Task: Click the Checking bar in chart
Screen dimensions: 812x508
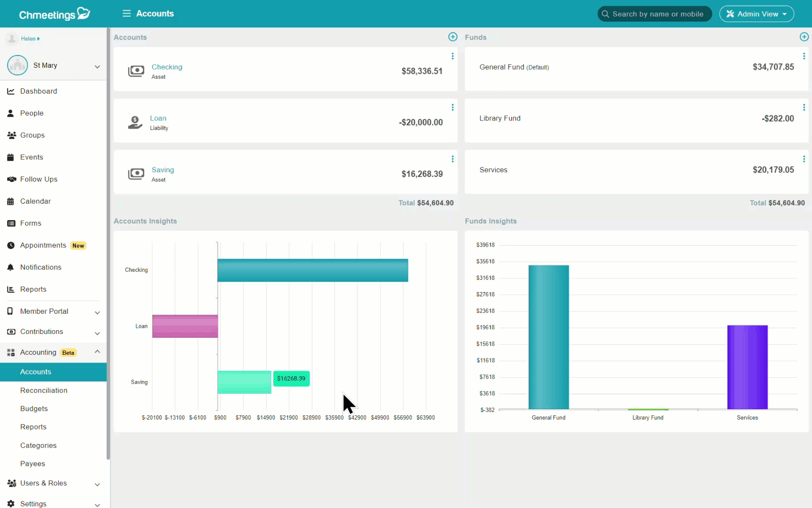Action: pyautogui.click(x=313, y=270)
